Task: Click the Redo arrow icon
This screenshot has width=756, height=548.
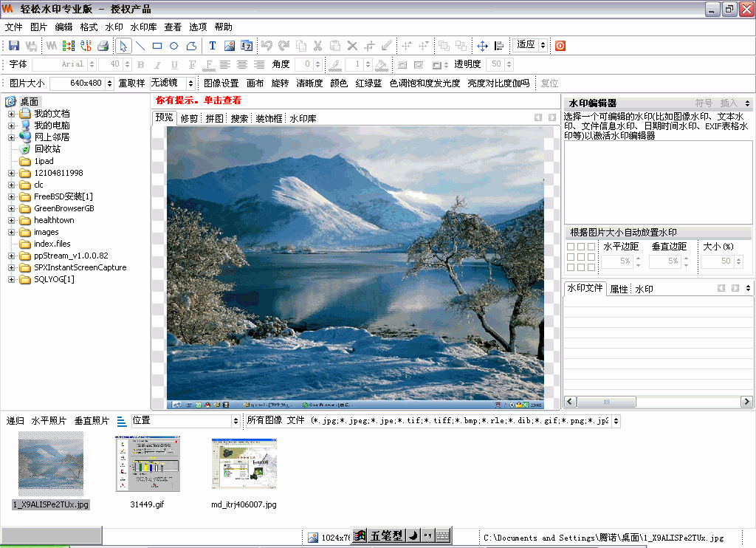Action: coord(284,46)
